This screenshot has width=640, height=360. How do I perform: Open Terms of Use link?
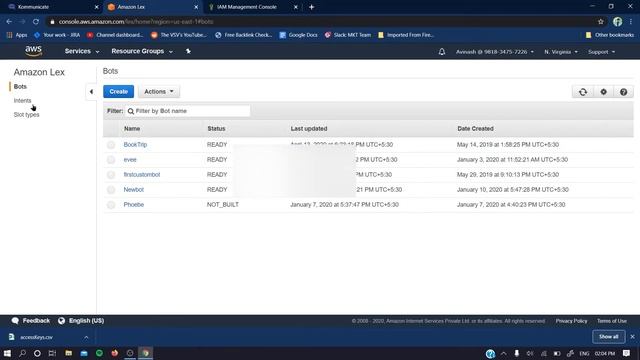[611, 321]
